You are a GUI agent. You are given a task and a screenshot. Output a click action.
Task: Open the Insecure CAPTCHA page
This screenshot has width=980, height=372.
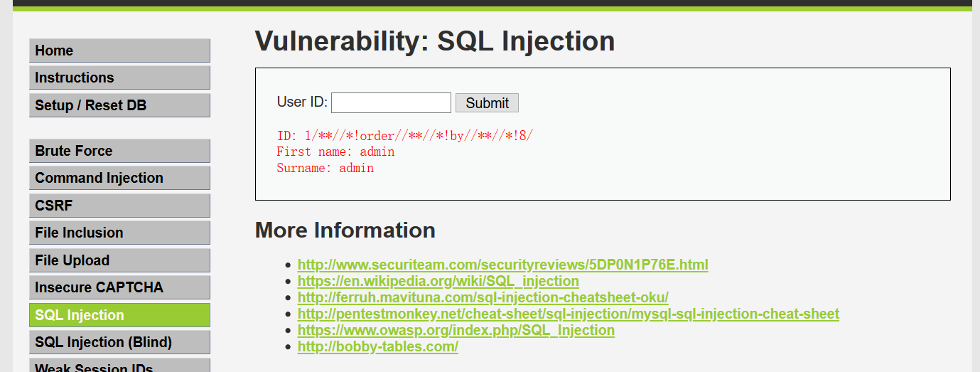(119, 287)
